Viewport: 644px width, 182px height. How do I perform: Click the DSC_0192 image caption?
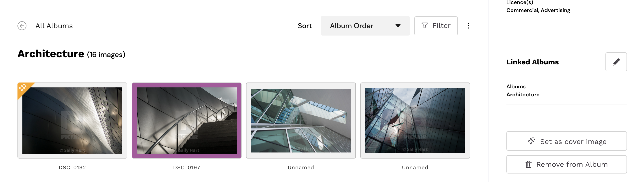point(72,167)
